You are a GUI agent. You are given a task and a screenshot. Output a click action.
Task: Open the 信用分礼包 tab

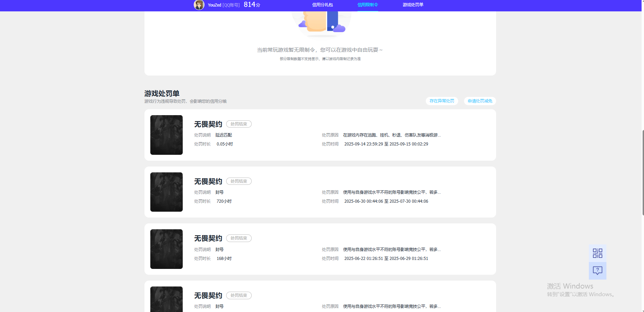pos(322,5)
